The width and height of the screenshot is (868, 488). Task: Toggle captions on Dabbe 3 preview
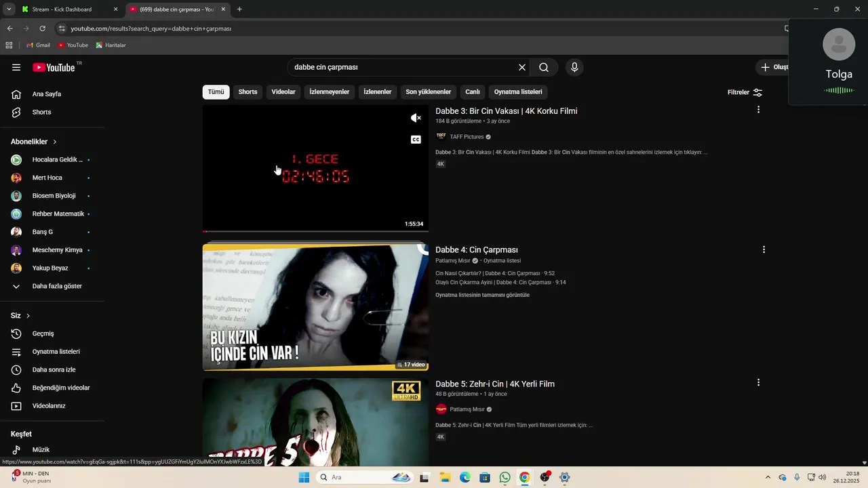416,140
